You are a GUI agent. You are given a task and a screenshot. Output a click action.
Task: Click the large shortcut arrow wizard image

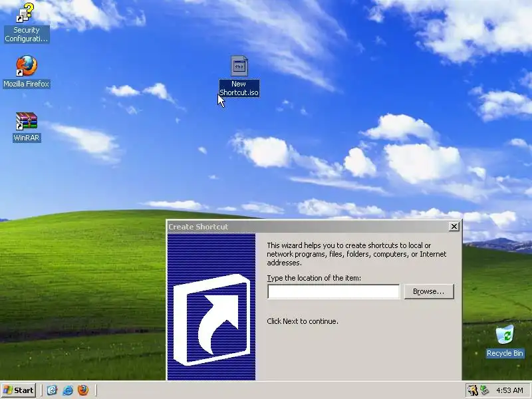coord(211,307)
